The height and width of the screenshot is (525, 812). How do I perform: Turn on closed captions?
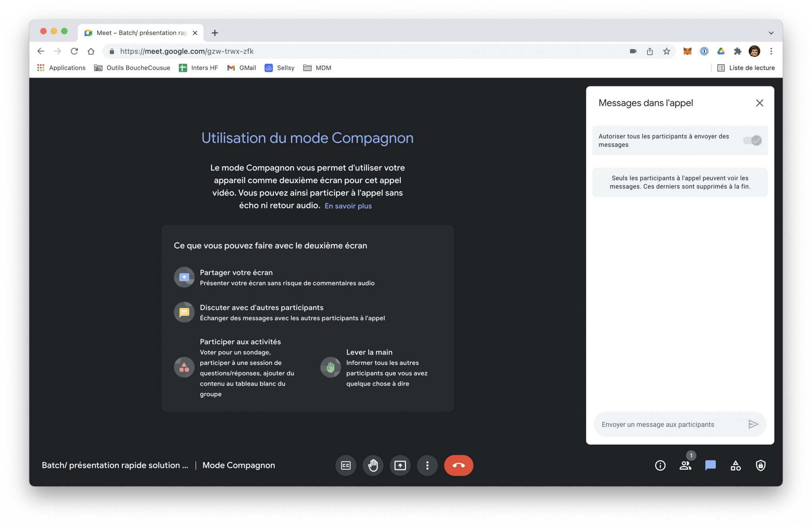[345, 465]
